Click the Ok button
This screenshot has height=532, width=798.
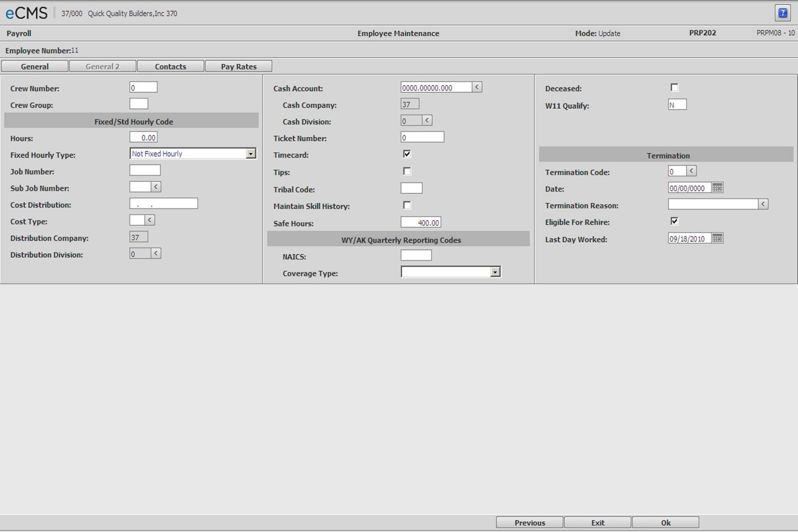(x=666, y=523)
